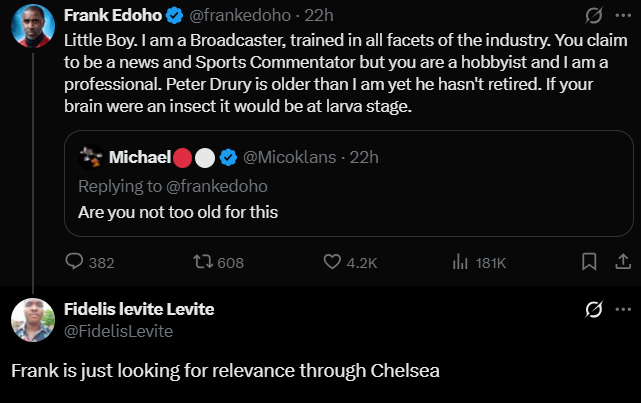Open more options on Fidelis Levite's reply

click(x=620, y=309)
